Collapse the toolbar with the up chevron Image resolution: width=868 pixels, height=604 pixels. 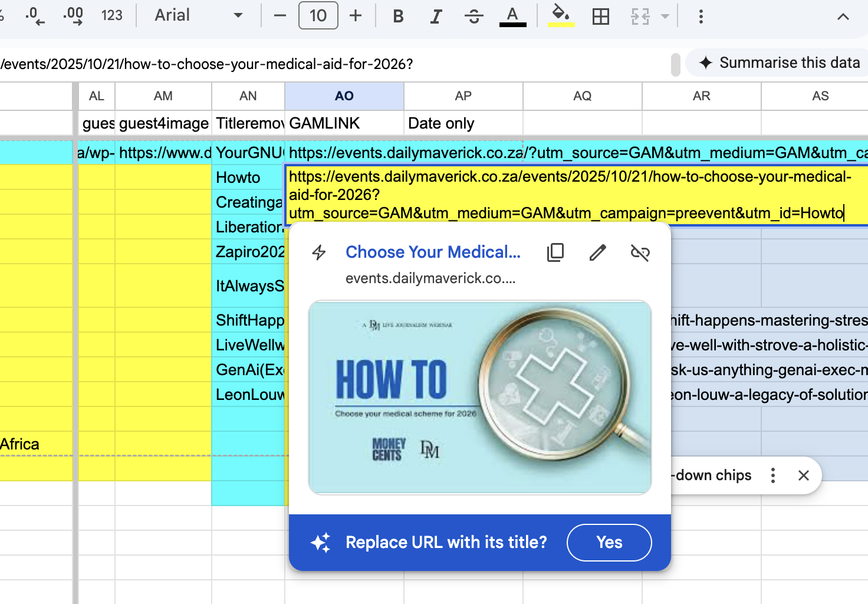[x=843, y=17]
